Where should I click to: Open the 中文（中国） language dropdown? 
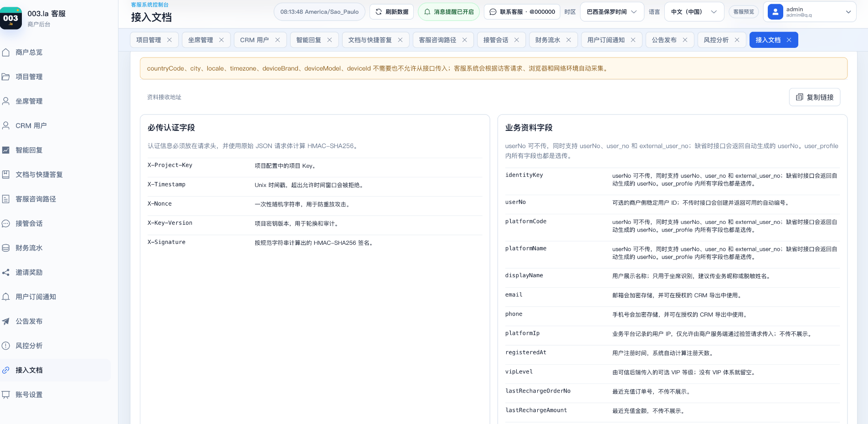(x=694, y=12)
